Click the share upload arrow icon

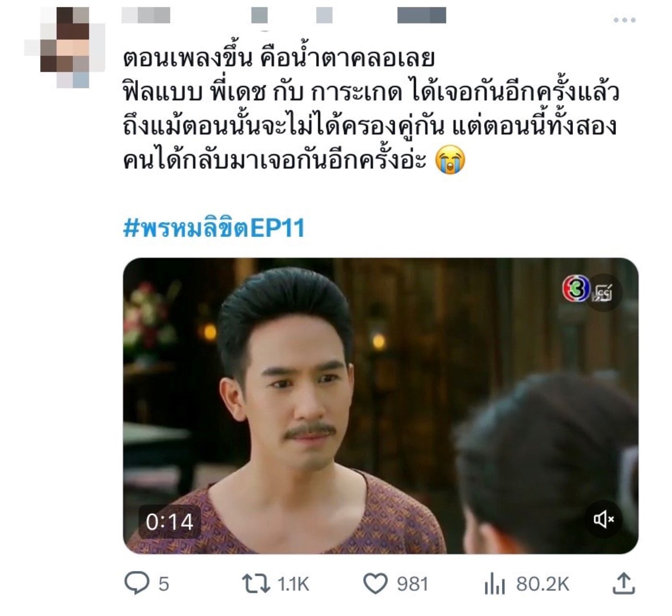(x=624, y=583)
